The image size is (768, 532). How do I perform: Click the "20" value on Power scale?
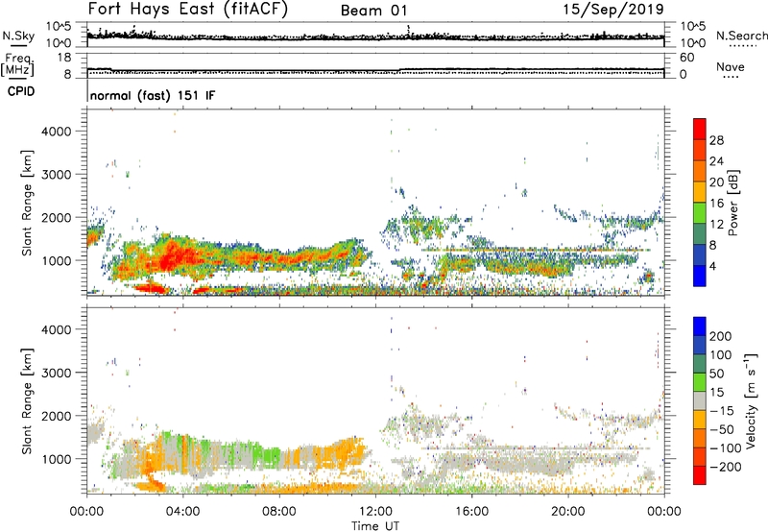click(716, 182)
